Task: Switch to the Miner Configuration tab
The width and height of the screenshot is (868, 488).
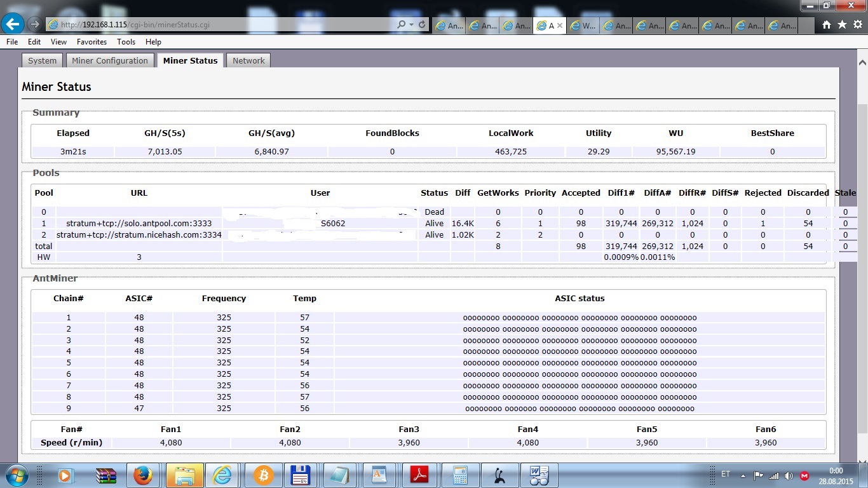Action: [110, 60]
